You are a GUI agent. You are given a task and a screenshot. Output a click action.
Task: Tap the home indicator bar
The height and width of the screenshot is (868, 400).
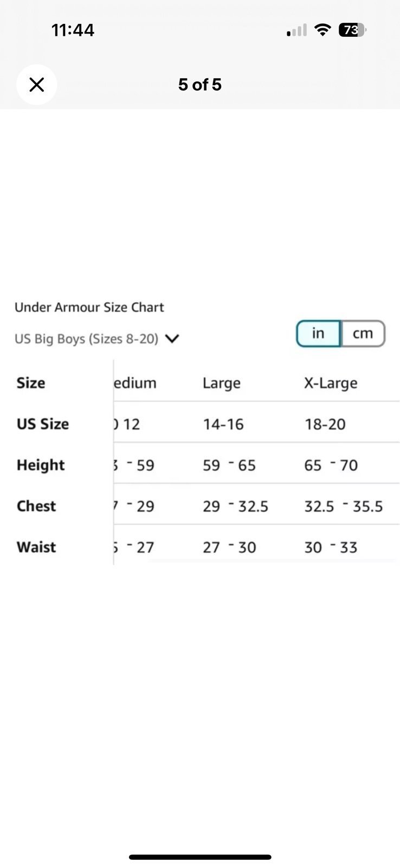point(200,857)
